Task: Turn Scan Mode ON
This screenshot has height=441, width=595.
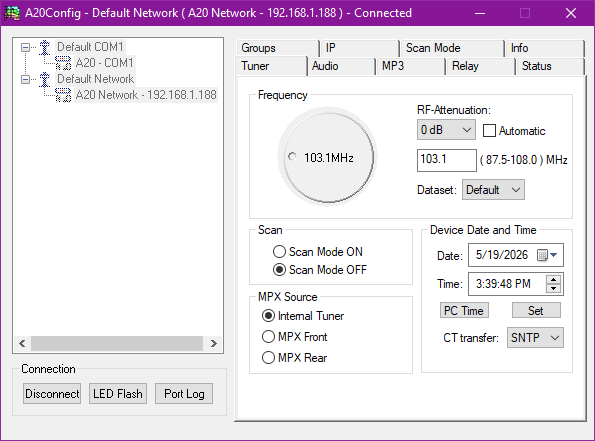Action: click(279, 252)
